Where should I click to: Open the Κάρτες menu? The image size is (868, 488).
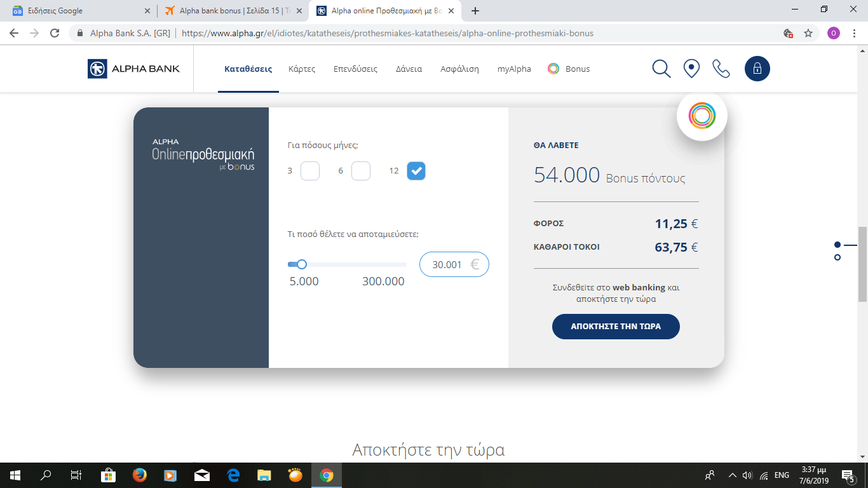pos(302,69)
